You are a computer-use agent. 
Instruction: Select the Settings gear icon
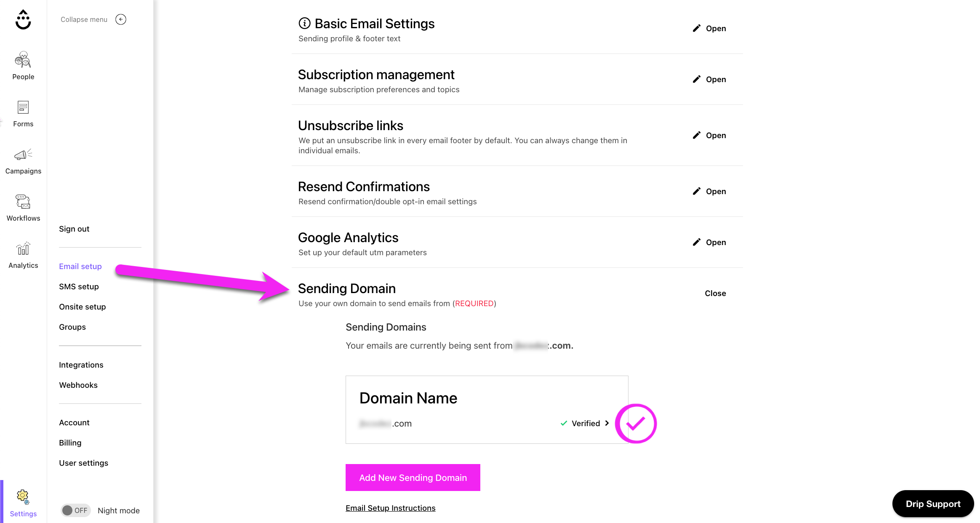(x=23, y=497)
